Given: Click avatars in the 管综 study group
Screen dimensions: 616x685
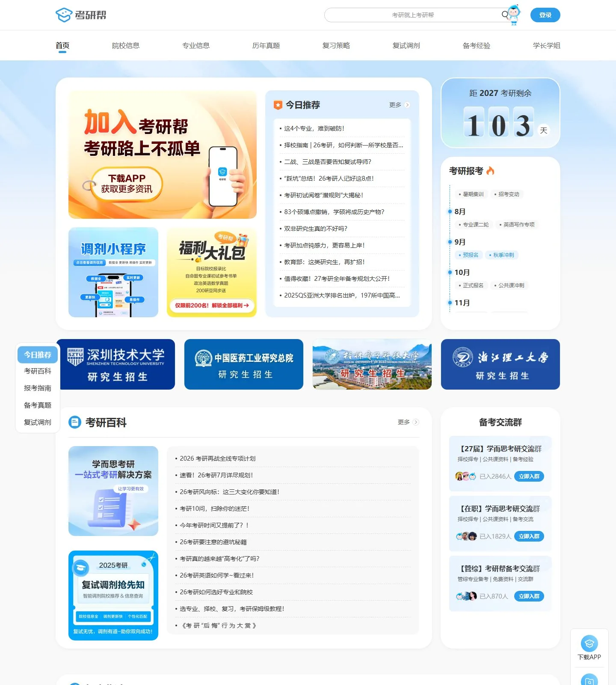Looking at the screenshot, I should (x=466, y=596).
